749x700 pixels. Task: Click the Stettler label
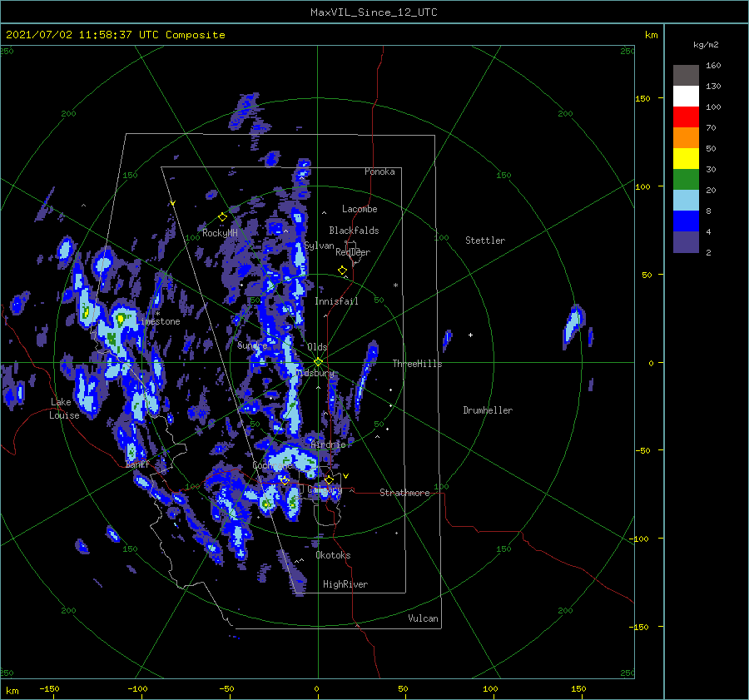(x=485, y=241)
